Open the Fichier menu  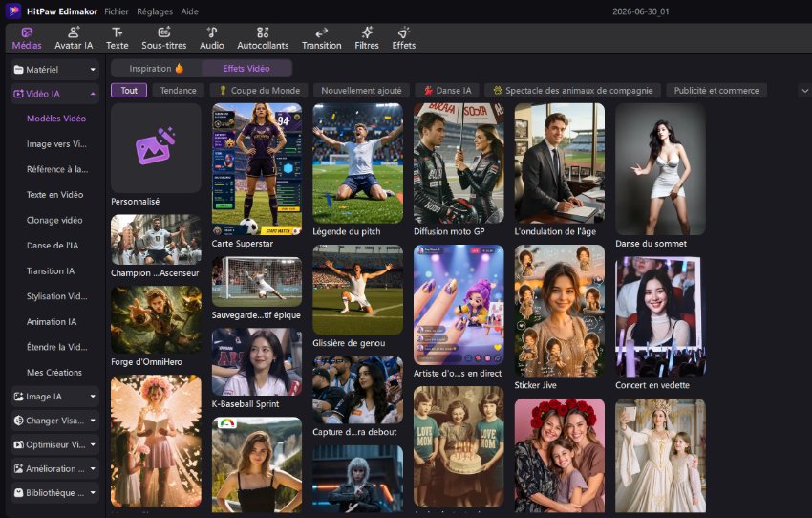point(116,11)
